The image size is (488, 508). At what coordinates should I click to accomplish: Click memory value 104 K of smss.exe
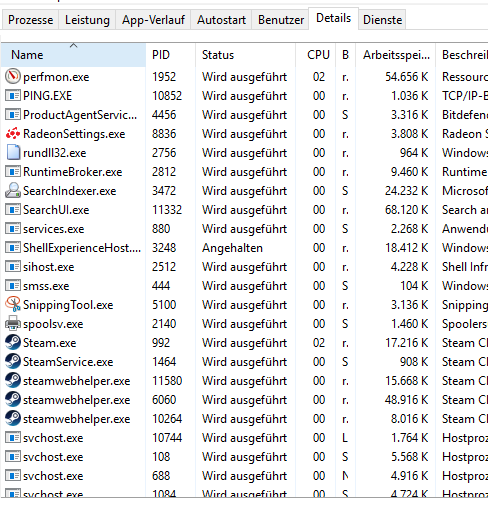414,286
